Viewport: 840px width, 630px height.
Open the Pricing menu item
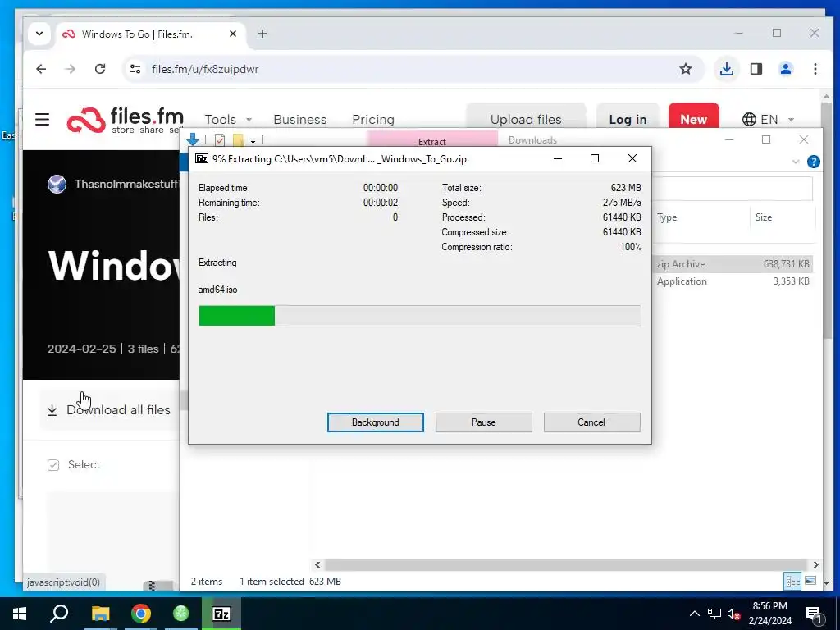[373, 120]
